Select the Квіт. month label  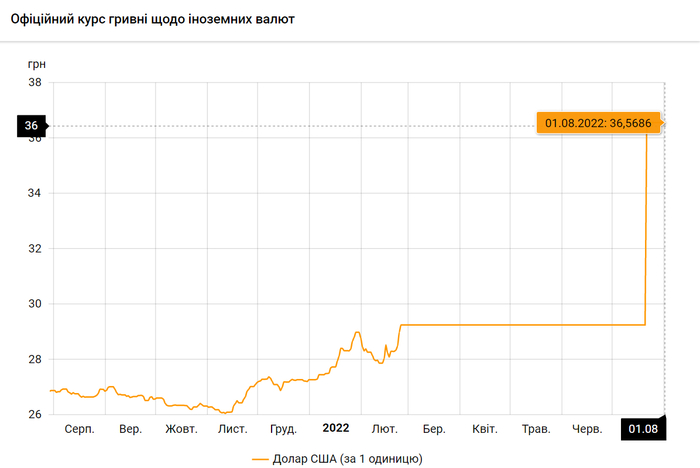pyautogui.click(x=485, y=429)
